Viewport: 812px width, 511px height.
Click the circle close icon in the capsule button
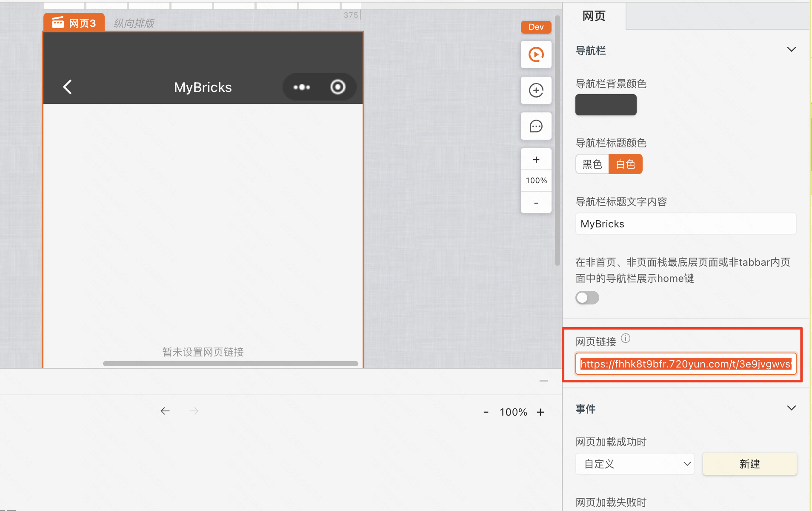338,87
